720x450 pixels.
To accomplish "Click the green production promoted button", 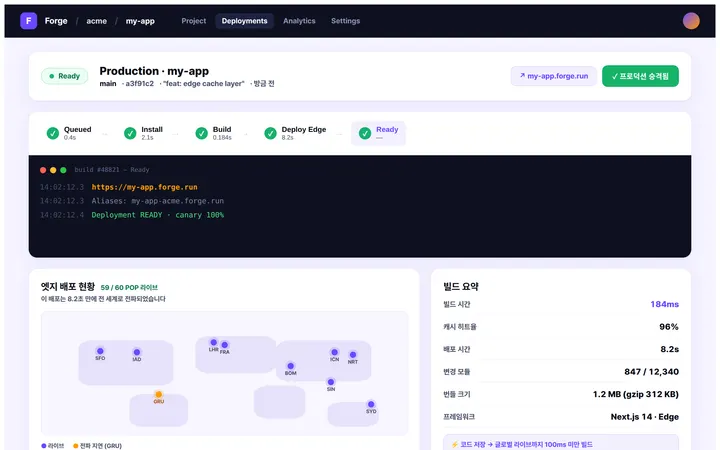I will coord(640,76).
